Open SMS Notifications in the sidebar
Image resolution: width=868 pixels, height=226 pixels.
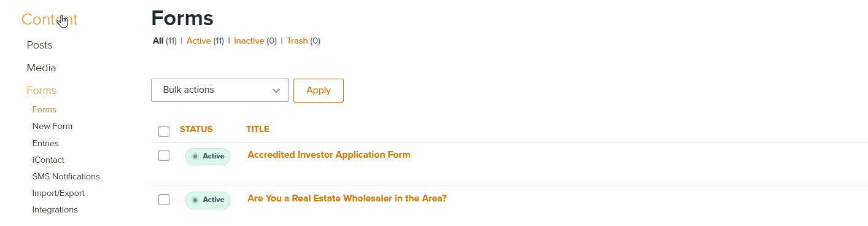66,176
